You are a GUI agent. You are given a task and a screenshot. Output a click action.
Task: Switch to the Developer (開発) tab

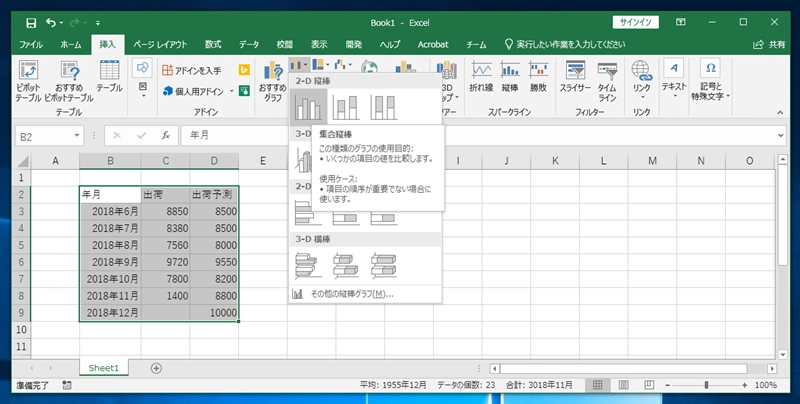354,44
